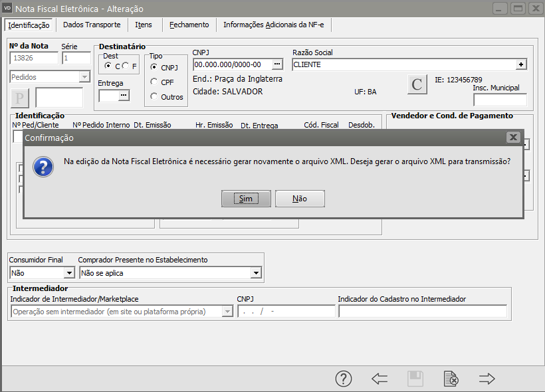Image resolution: width=545 pixels, height=392 pixels.
Task: Decline XML generation with Não
Action: point(300,199)
